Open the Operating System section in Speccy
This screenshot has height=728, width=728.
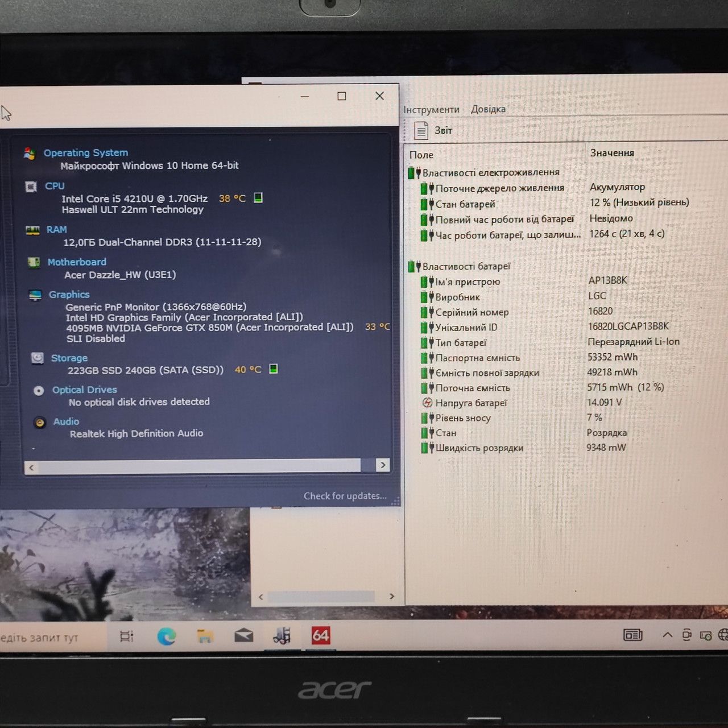tap(86, 152)
